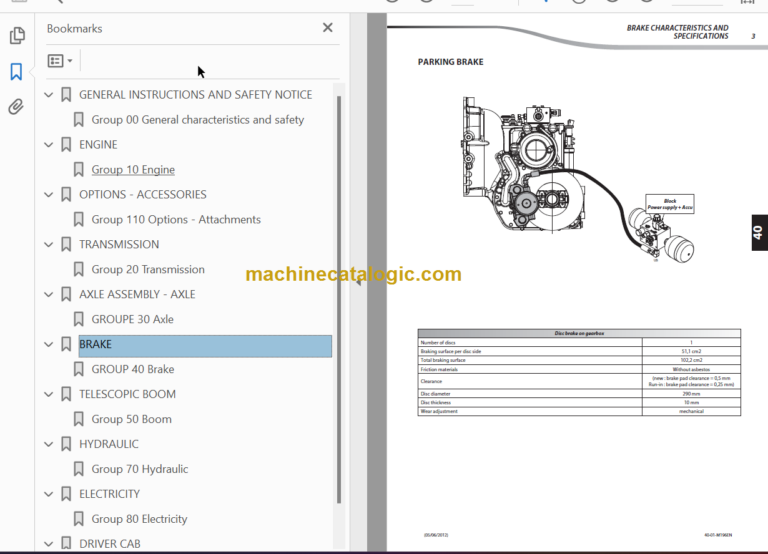This screenshot has width=768, height=554.
Task: Click the bookmarks panel vertical scrollbar
Action: click(338, 299)
